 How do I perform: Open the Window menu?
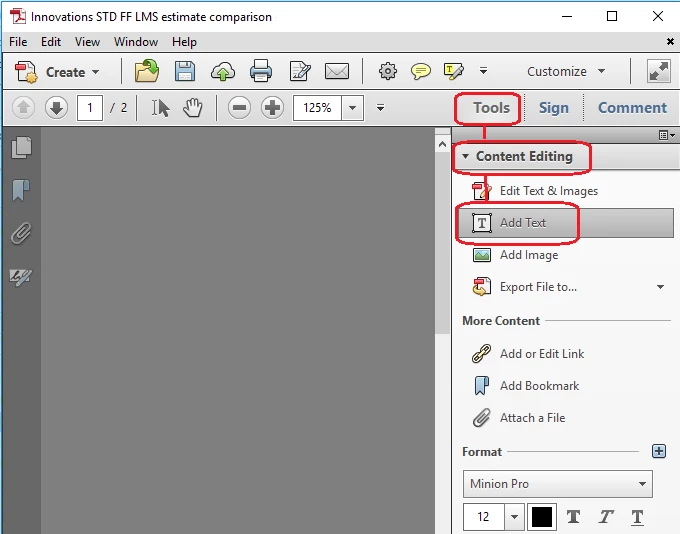136,42
